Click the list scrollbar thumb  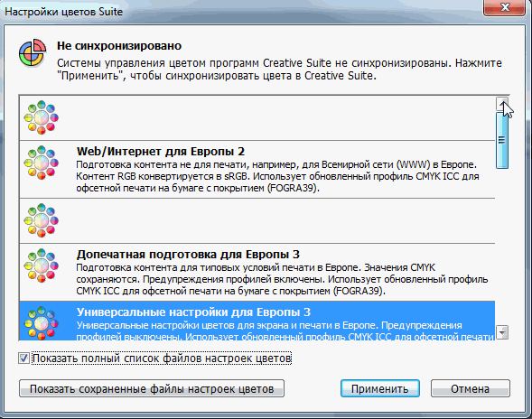tap(502, 140)
